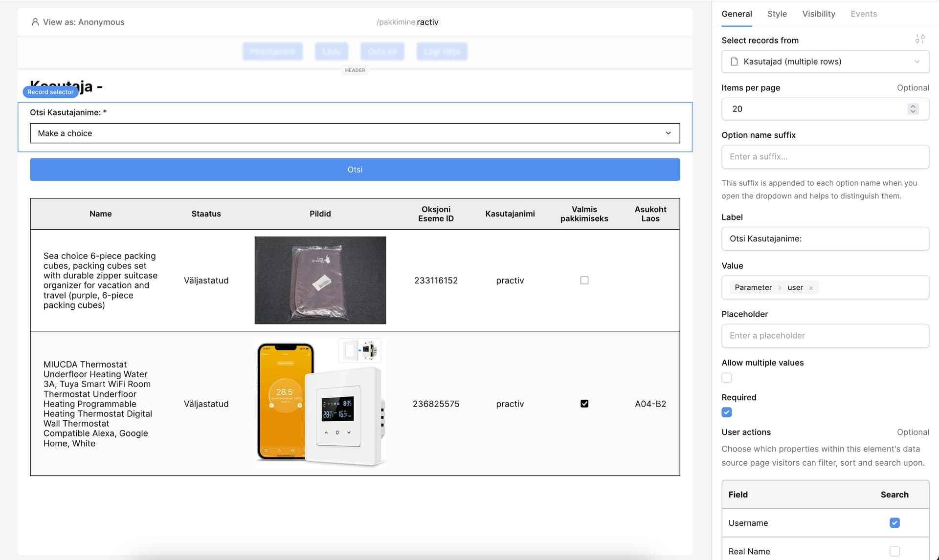Enable Real Name search checkbox

894,551
